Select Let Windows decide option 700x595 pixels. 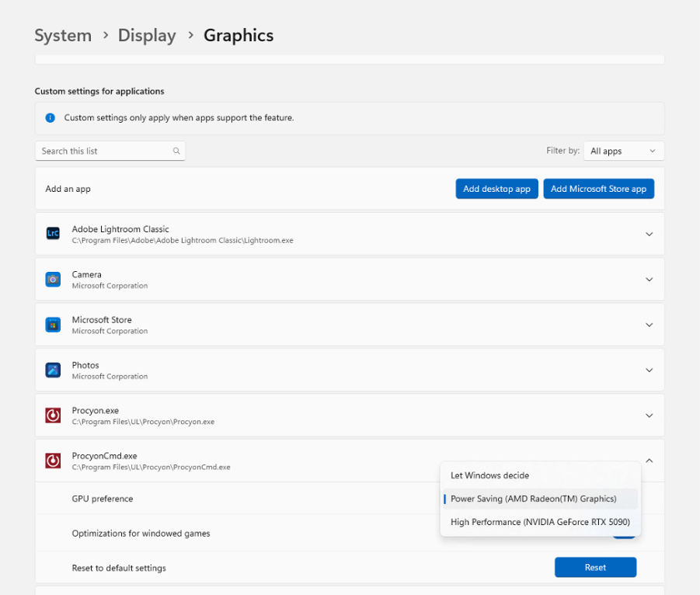click(540, 475)
